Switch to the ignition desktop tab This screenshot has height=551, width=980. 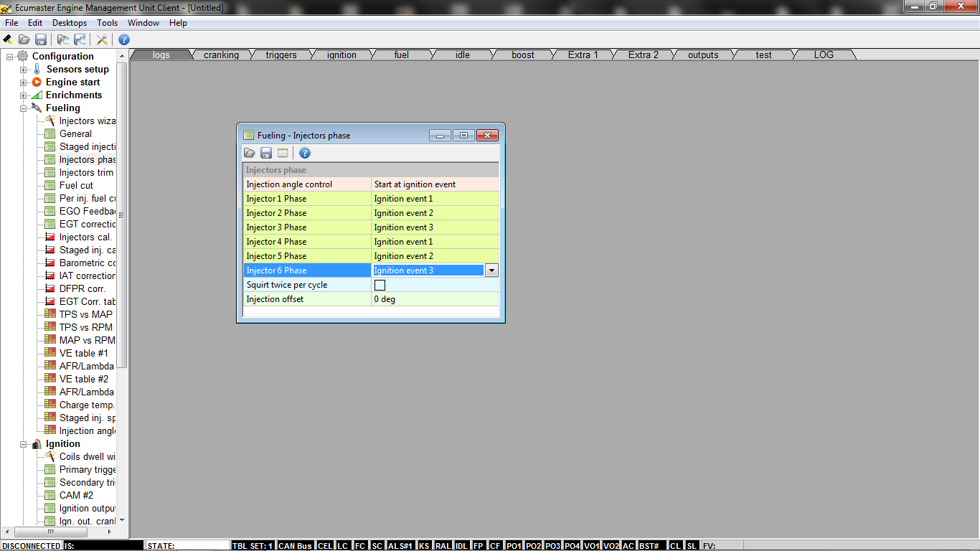[341, 55]
